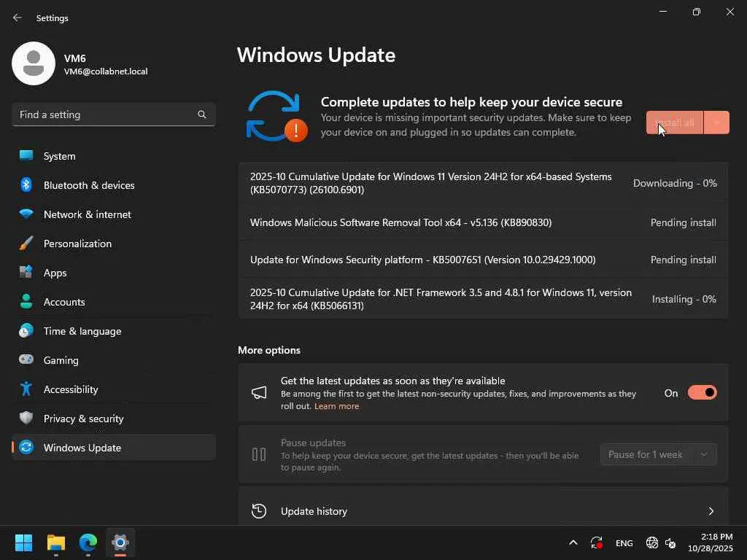Click the Install all button

click(675, 122)
